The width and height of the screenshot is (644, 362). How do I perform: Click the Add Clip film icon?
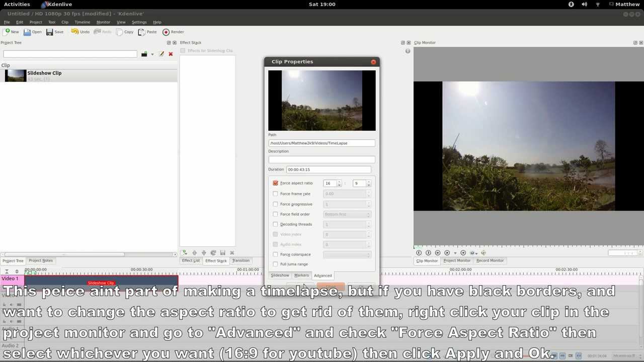144,54
